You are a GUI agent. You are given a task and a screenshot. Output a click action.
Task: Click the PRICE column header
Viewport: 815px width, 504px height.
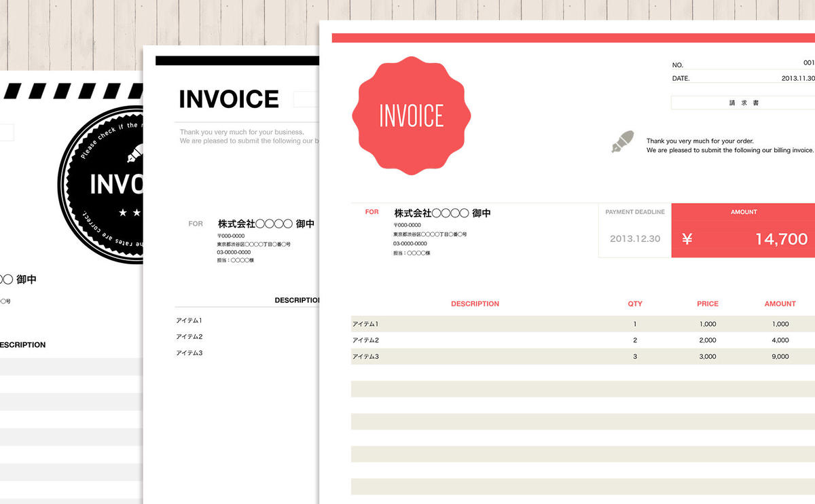click(707, 304)
